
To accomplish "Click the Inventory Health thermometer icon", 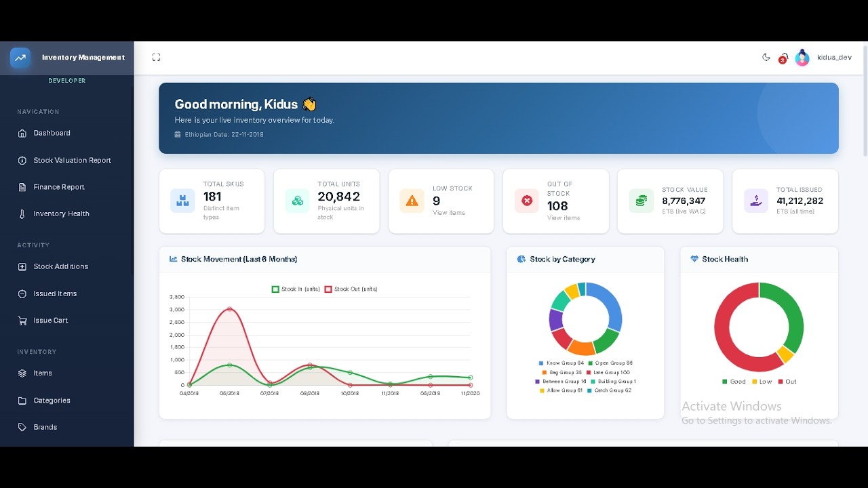I will [x=22, y=214].
